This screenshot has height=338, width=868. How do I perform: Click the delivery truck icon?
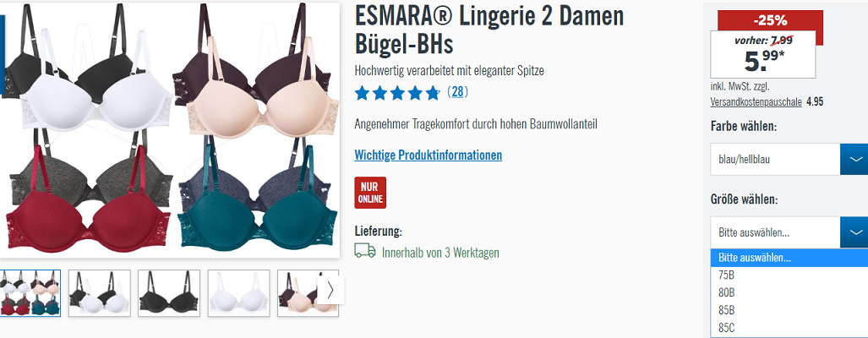pyautogui.click(x=365, y=251)
